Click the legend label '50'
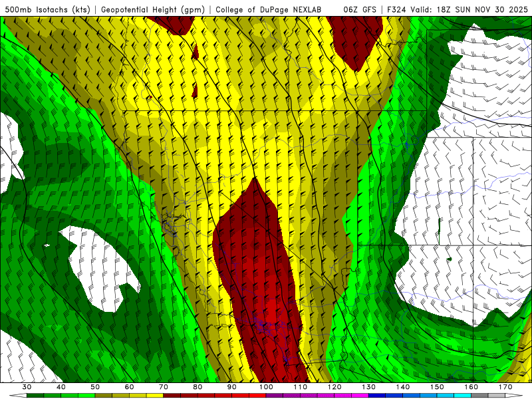 tap(95, 387)
